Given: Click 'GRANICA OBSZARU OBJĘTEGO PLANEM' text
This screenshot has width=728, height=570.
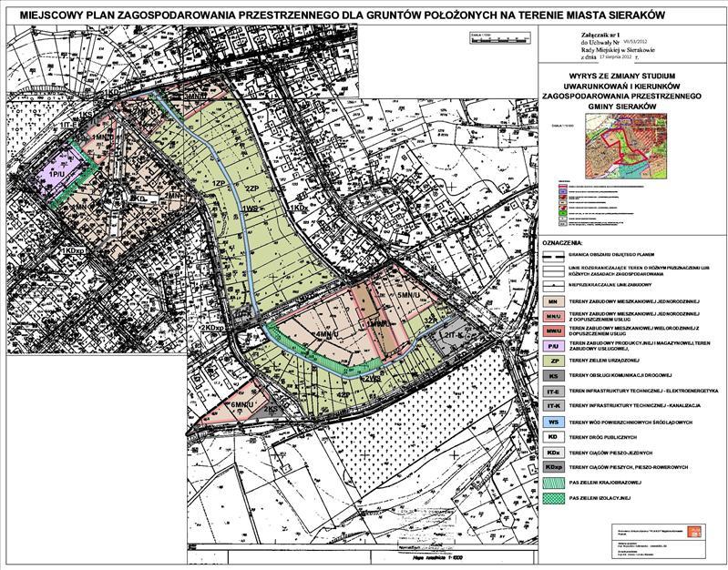Looking at the screenshot, I should tap(611, 255).
